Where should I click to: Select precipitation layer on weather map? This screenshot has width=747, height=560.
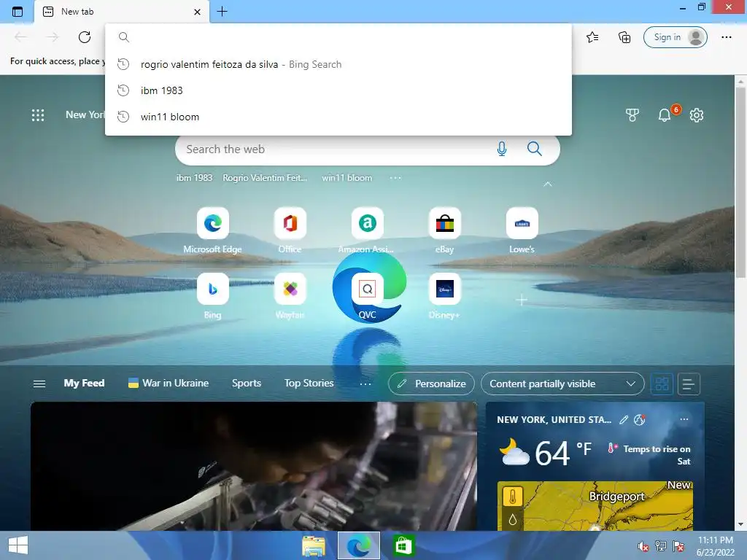513,519
